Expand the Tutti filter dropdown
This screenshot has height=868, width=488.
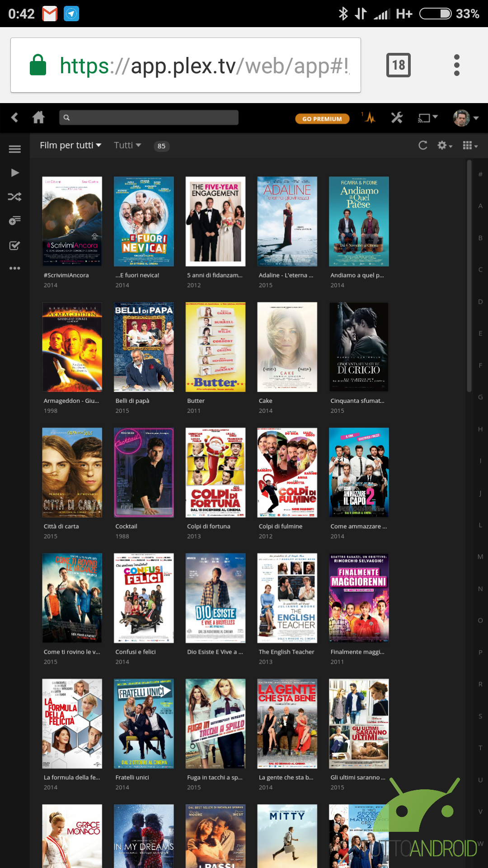pyautogui.click(x=127, y=145)
